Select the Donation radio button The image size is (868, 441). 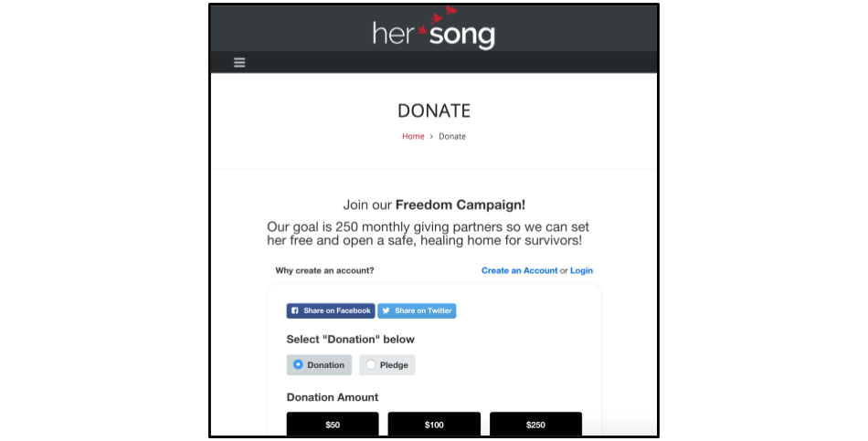click(x=298, y=364)
